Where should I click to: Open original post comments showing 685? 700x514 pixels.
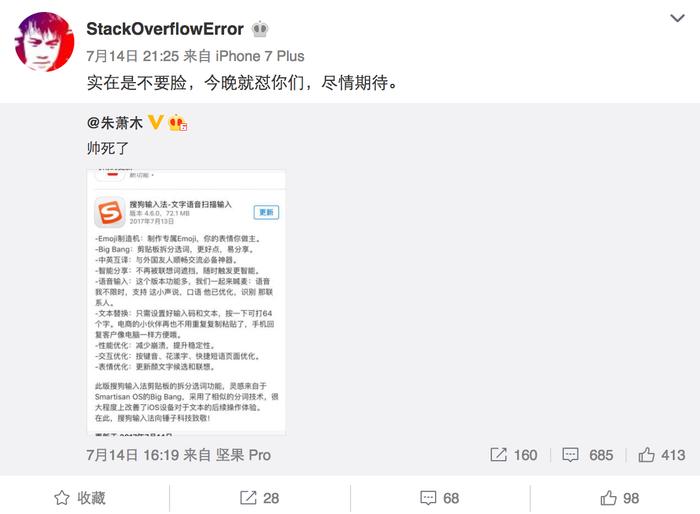pyautogui.click(x=587, y=455)
